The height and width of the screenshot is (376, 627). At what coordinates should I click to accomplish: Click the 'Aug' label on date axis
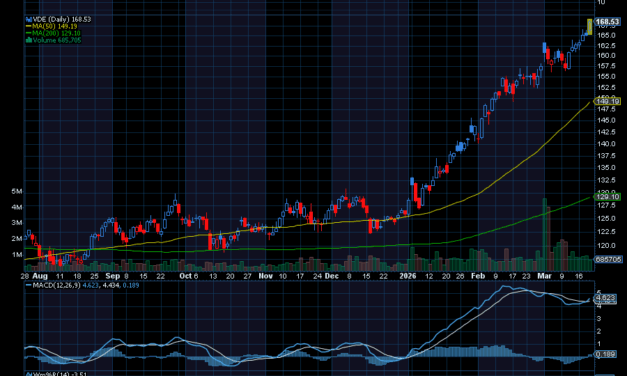40,276
